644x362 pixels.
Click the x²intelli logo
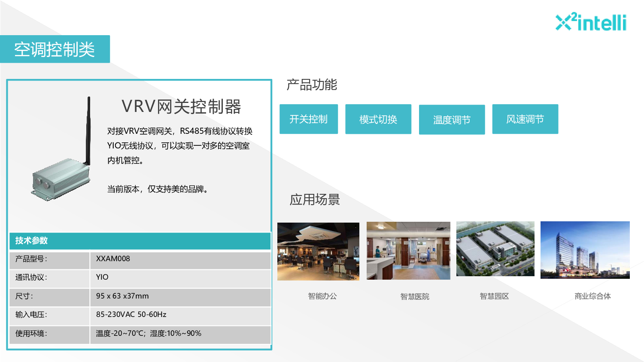(x=591, y=22)
